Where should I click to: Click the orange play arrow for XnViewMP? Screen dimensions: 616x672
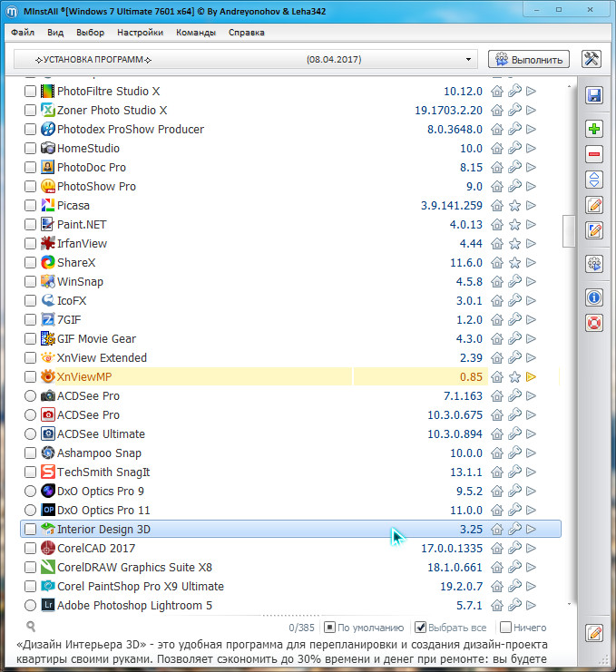click(531, 376)
